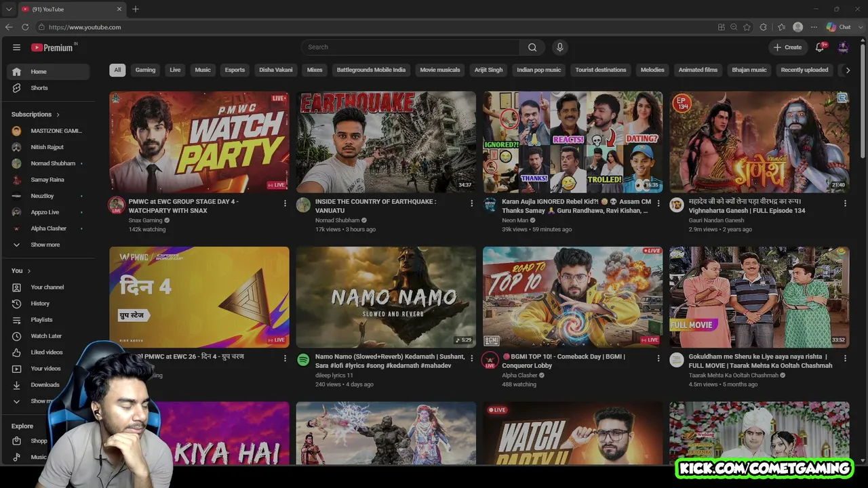Open the YouTube account avatar menu
Viewport: 868px width, 488px height.
[x=843, y=47]
